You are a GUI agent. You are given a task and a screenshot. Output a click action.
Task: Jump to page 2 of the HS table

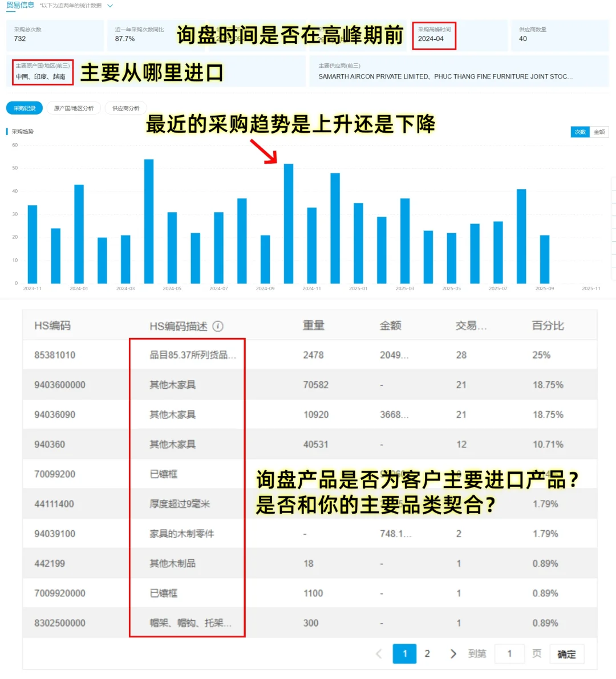click(427, 653)
